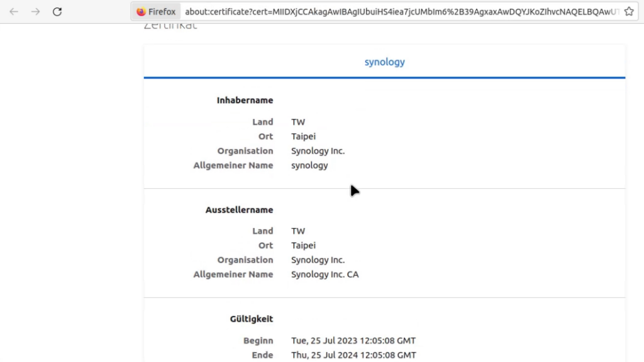644x362 pixels.
Task: Click the forward navigation arrow
Action: 35,11
